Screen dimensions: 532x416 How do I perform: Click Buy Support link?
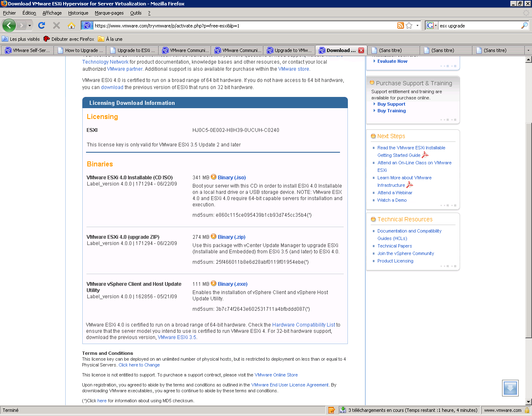[391, 104]
